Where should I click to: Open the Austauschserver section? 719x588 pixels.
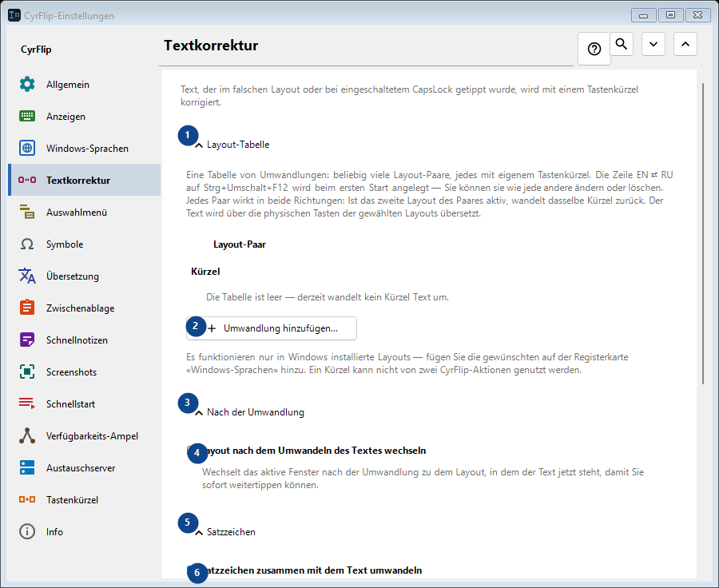[x=85, y=468]
